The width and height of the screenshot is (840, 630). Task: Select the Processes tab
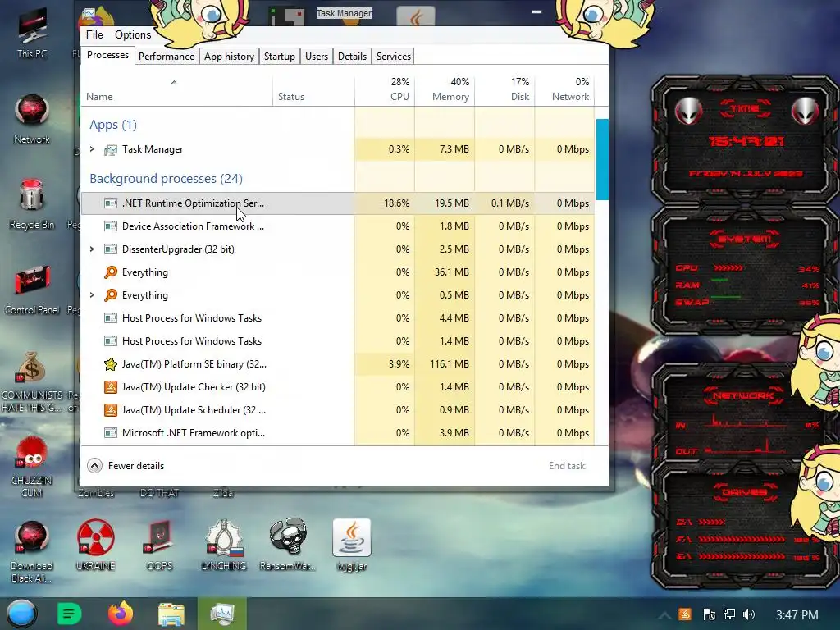point(107,55)
